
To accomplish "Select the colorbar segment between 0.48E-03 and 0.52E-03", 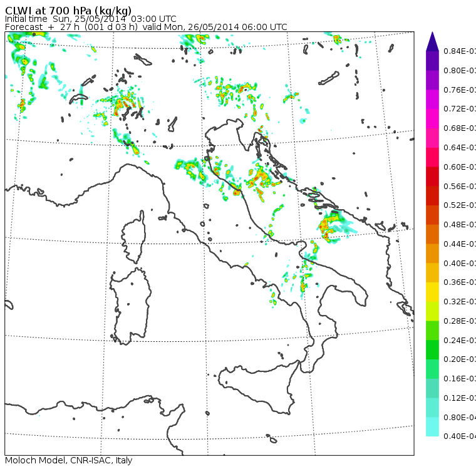I will pyautogui.click(x=432, y=215).
